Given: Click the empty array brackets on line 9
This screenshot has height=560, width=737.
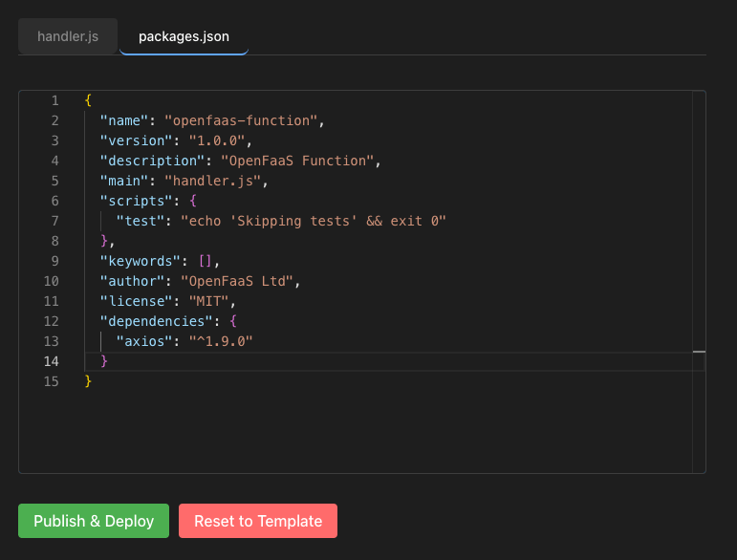Looking at the screenshot, I should tap(206, 261).
